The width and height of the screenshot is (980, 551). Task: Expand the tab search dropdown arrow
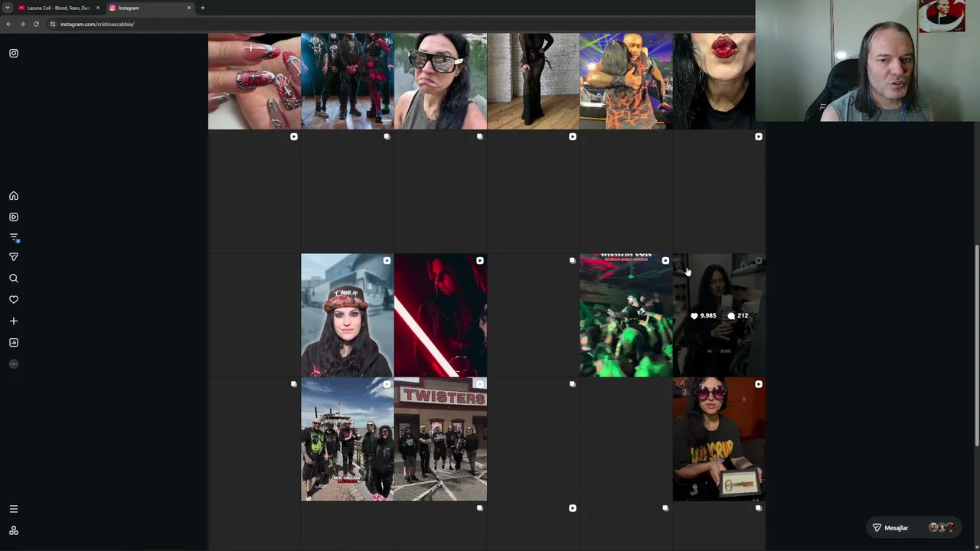(7, 8)
